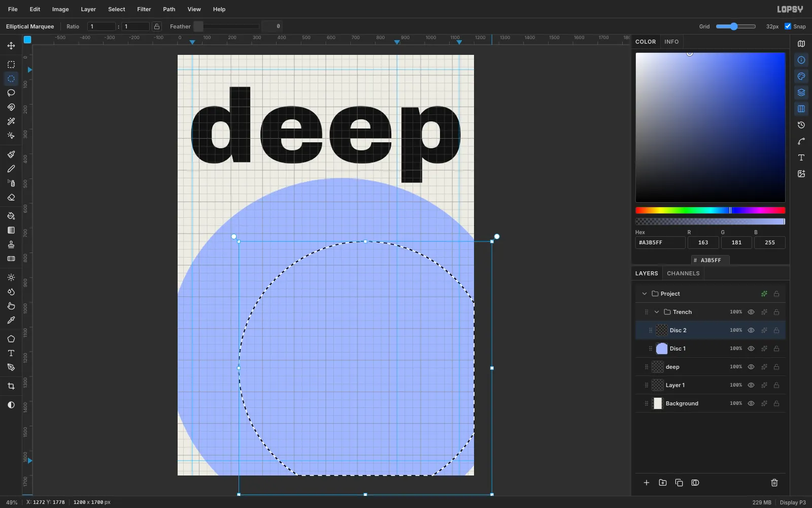Open the Image menu
Viewport: 812px width, 508px height.
[x=60, y=9]
